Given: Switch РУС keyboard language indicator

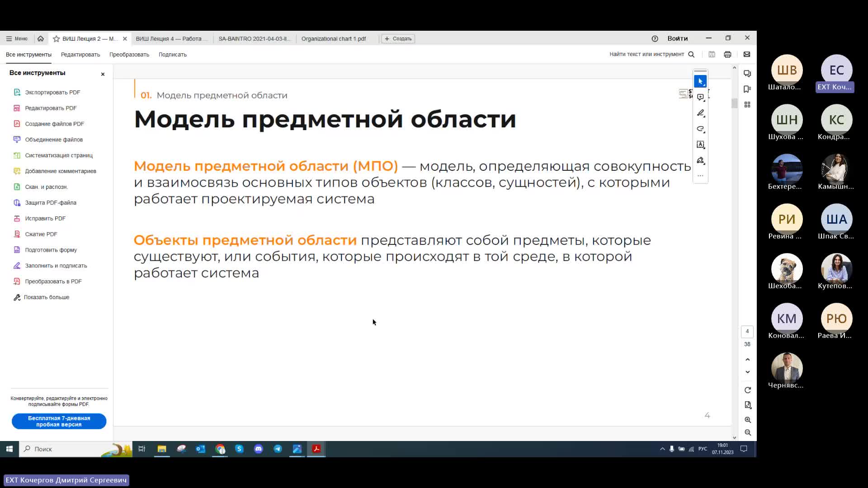Looking at the screenshot, I should tap(703, 449).
